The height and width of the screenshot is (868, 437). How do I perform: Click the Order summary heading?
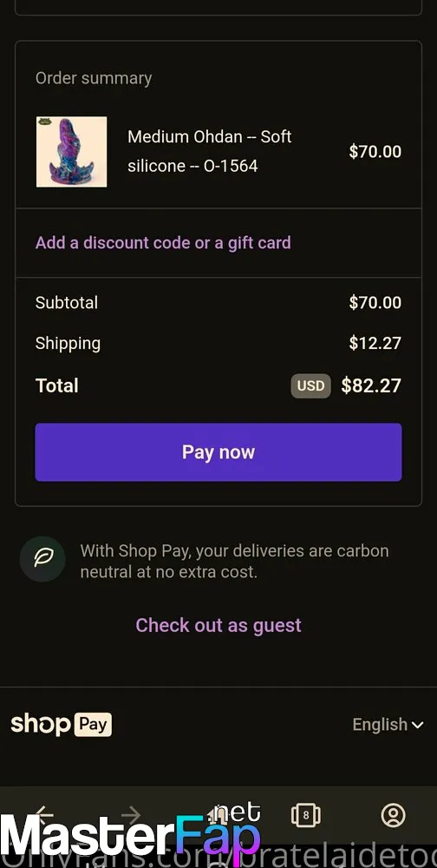(94, 78)
